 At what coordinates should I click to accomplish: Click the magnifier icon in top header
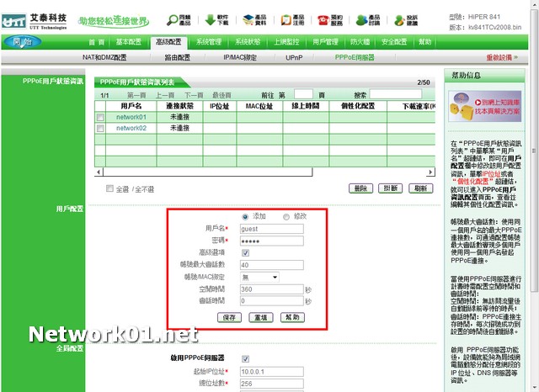[x=173, y=19]
